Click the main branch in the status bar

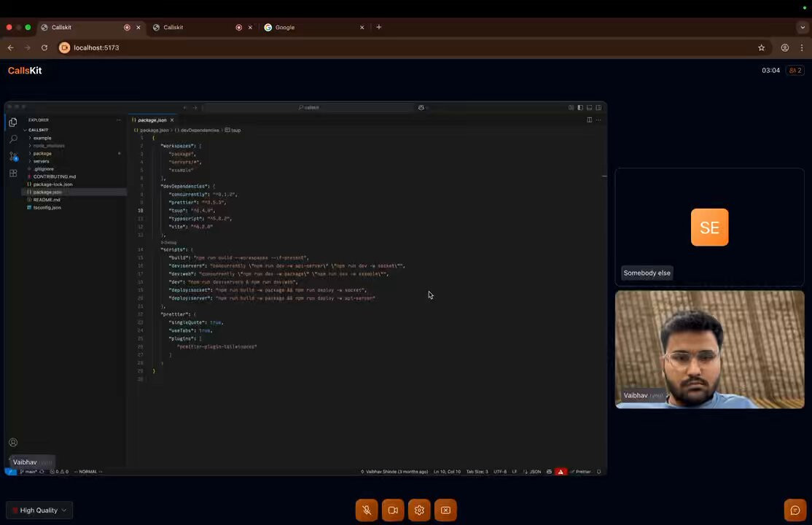[x=28, y=472]
